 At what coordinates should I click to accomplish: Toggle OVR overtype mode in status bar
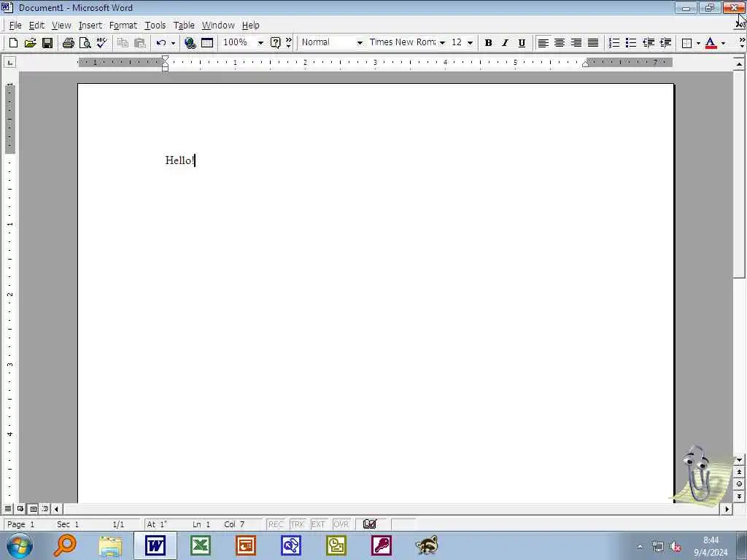click(341, 524)
